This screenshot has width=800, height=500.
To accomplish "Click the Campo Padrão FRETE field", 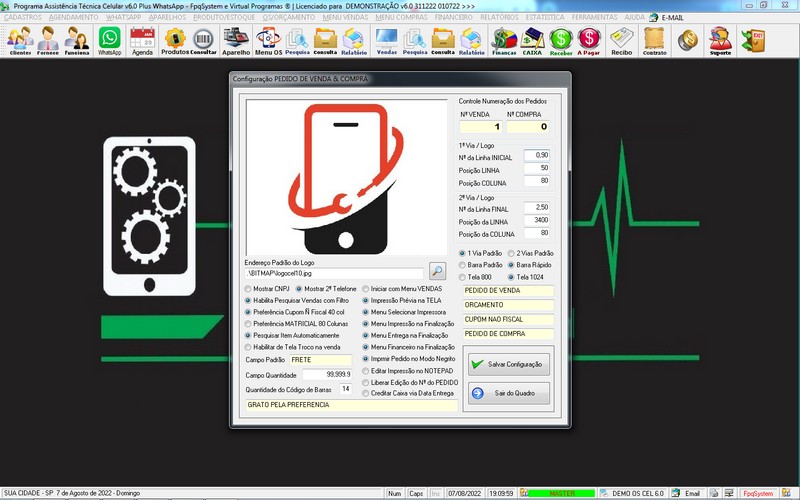I will point(321,360).
